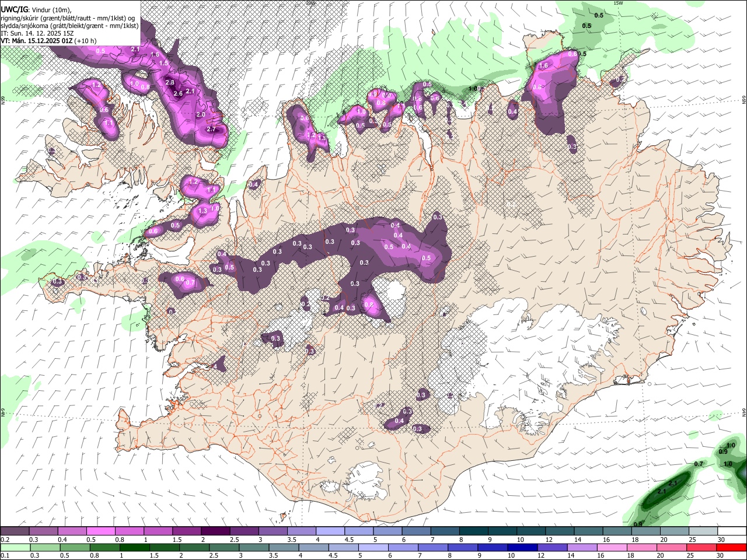Viewport: 747px width, 560px height.
Task: Click the UWC/IG title label
Action: (x=15, y=9)
